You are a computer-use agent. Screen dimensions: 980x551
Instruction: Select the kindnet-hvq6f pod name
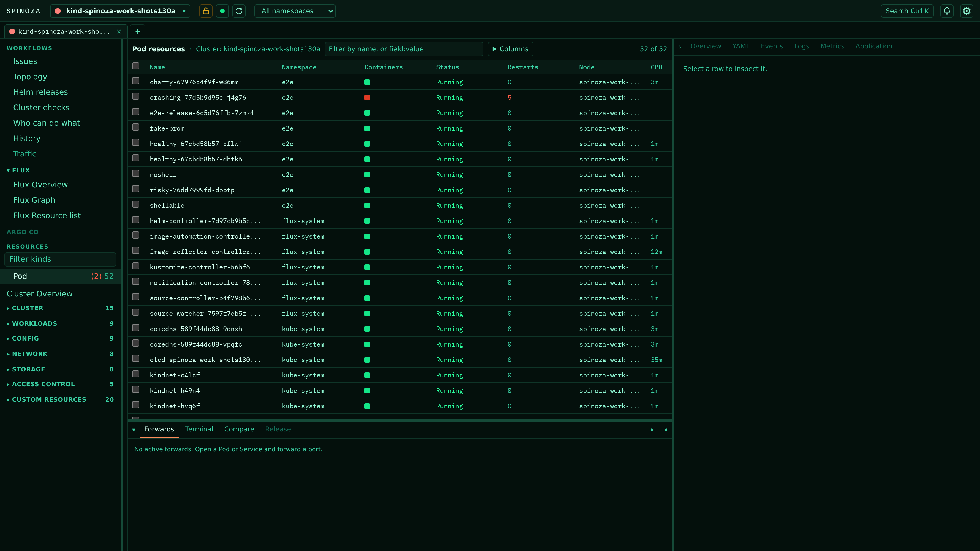tap(175, 406)
